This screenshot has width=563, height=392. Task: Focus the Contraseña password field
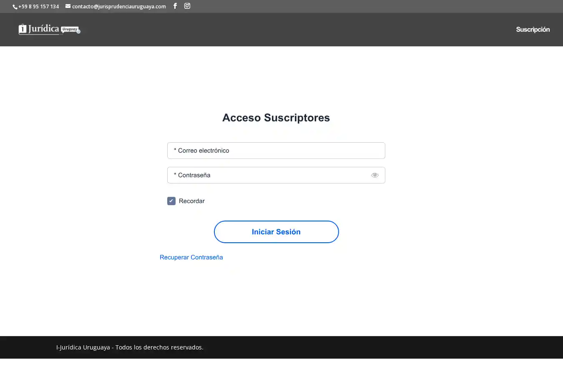click(x=267, y=175)
